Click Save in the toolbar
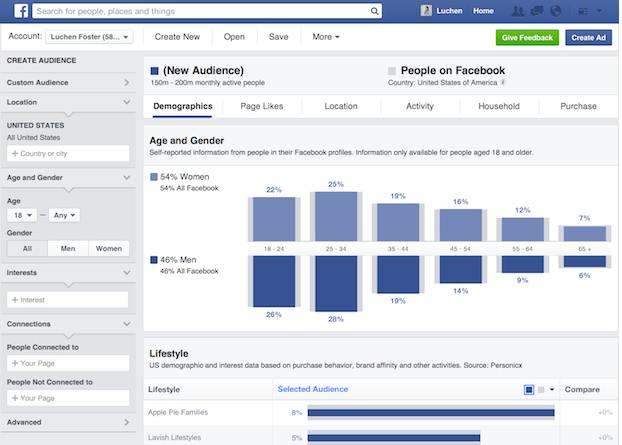 (278, 37)
